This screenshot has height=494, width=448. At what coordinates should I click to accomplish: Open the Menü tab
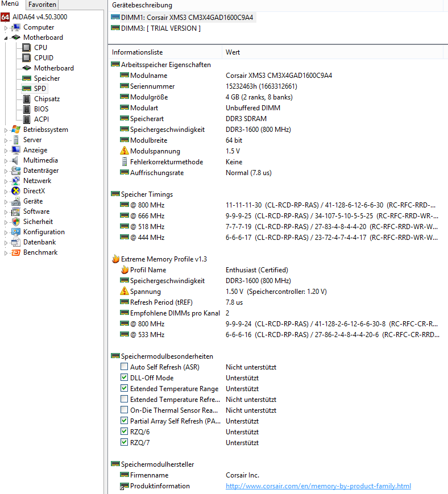10,4
